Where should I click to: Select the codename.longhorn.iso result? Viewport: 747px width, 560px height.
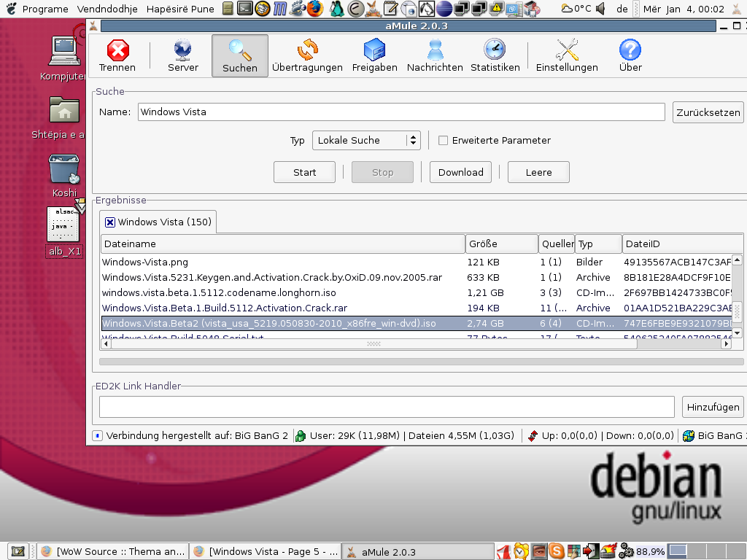(x=417, y=292)
